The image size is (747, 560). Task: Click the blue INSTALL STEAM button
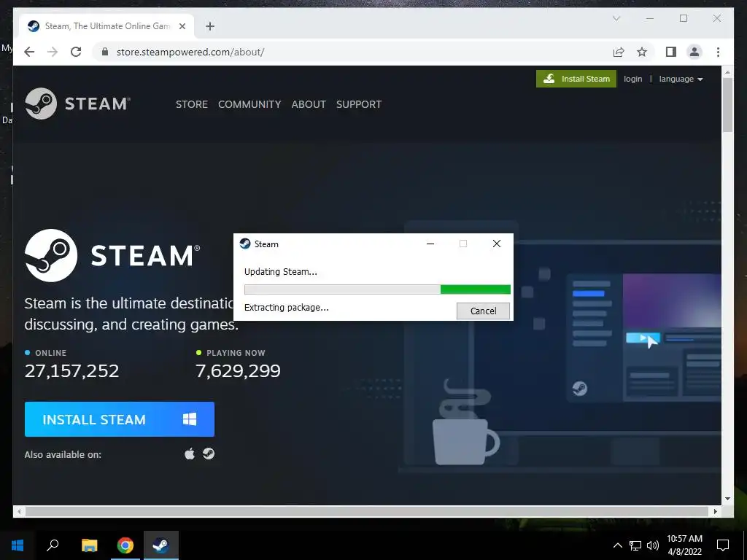click(120, 419)
